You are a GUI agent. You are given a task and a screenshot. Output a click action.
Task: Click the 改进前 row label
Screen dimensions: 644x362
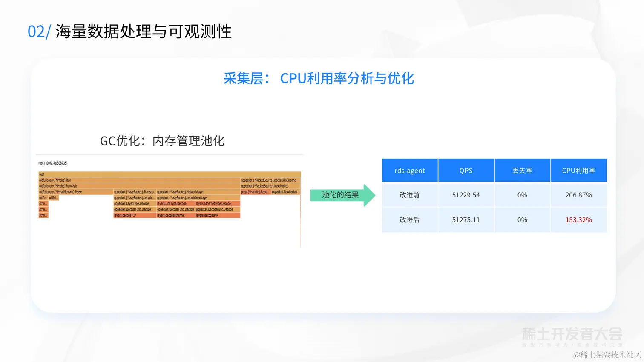point(410,195)
